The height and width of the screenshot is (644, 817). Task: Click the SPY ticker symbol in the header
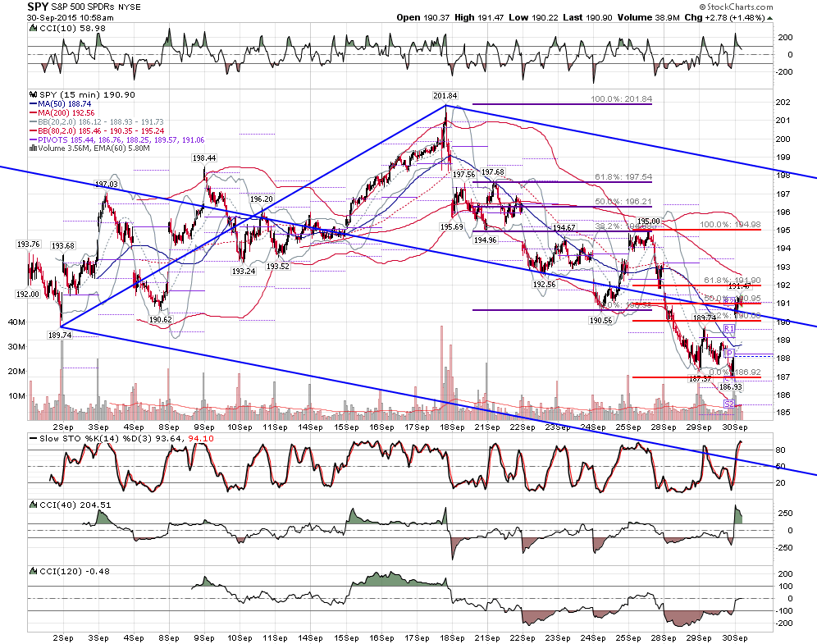pyautogui.click(x=38, y=7)
